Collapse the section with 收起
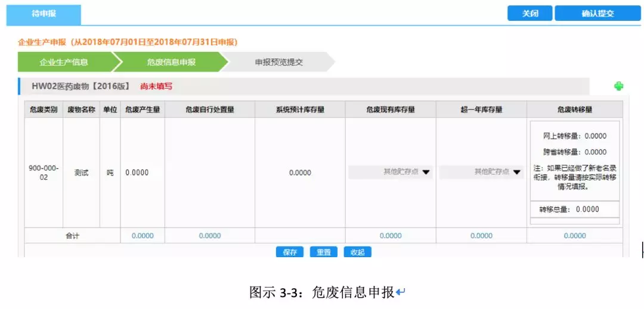 click(x=358, y=252)
